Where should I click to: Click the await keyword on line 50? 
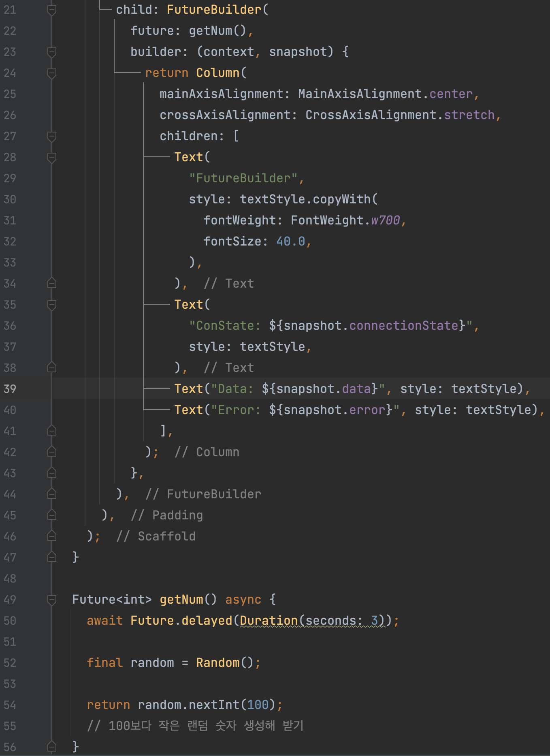(105, 621)
